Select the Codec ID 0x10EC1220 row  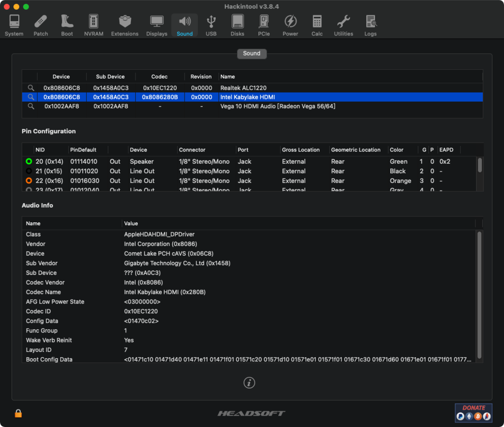(249, 311)
